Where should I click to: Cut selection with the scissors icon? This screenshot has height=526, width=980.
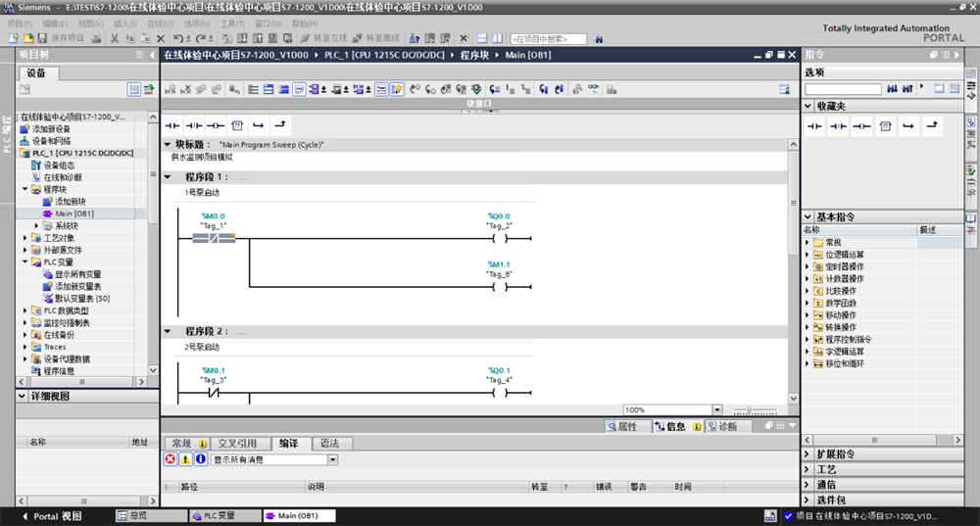(115, 39)
